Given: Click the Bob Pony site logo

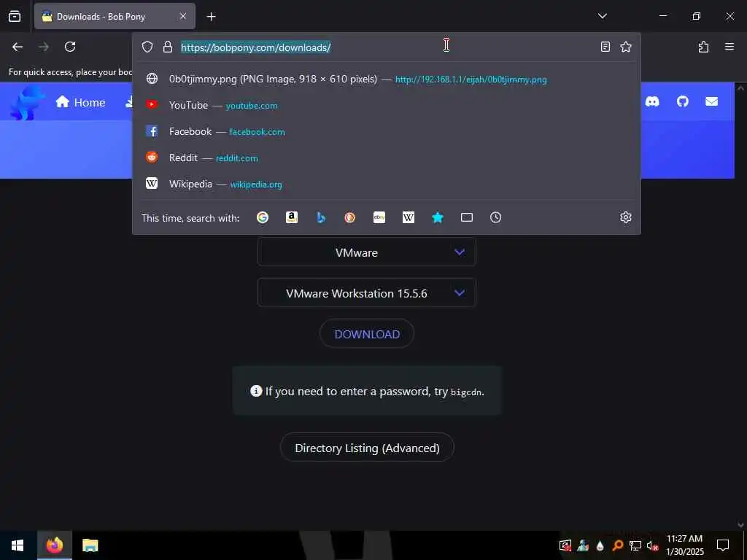Looking at the screenshot, I should coord(27,102).
